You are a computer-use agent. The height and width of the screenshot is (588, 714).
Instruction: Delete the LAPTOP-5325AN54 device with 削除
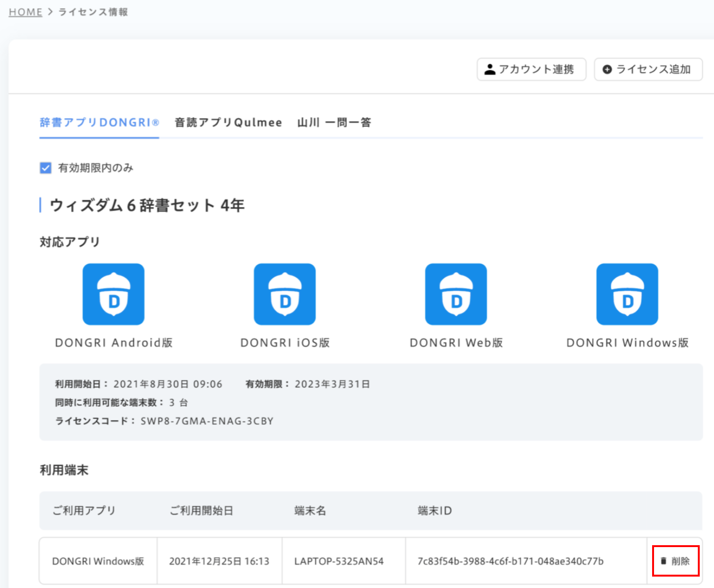click(675, 561)
